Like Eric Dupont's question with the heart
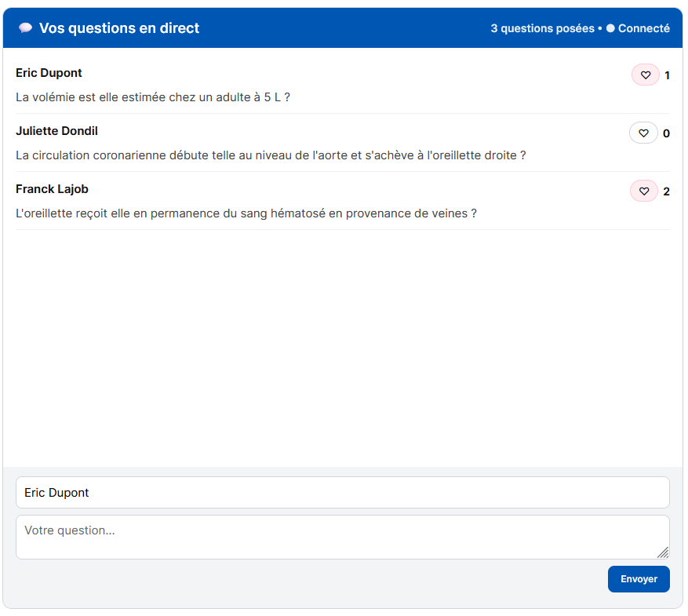This screenshot has height=616, width=688. [x=645, y=75]
